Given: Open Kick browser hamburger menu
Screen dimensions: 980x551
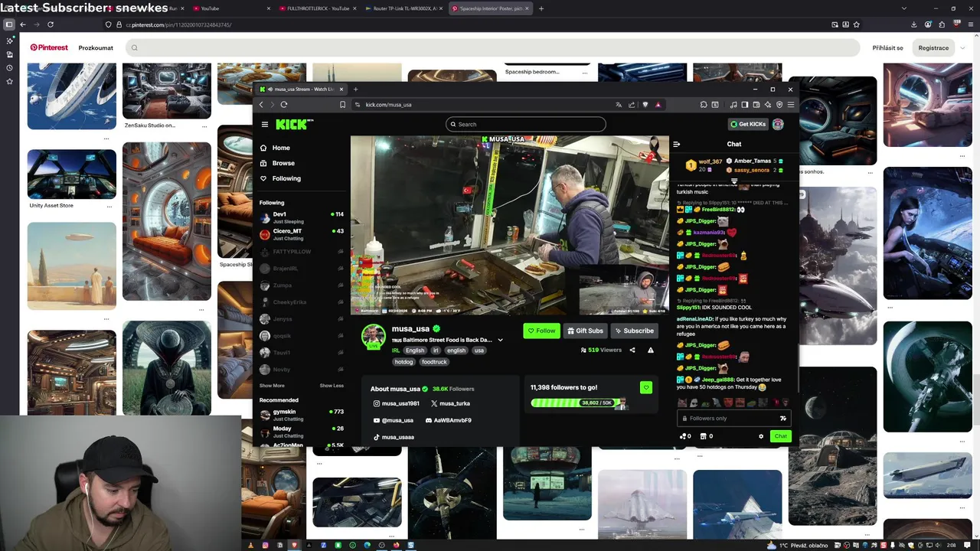Looking at the screenshot, I should pyautogui.click(x=791, y=105).
